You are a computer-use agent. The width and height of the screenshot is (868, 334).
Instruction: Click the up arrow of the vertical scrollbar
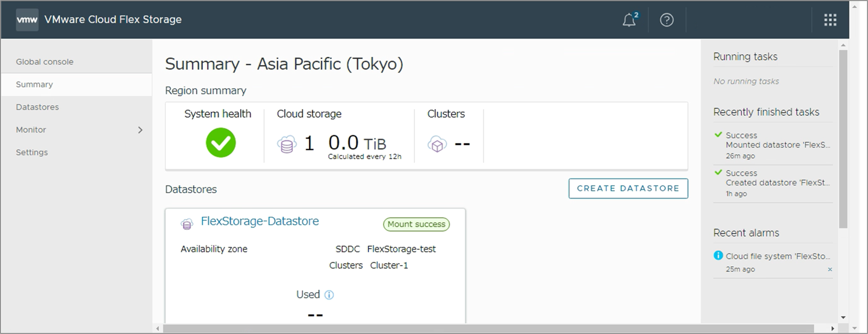[843, 45]
